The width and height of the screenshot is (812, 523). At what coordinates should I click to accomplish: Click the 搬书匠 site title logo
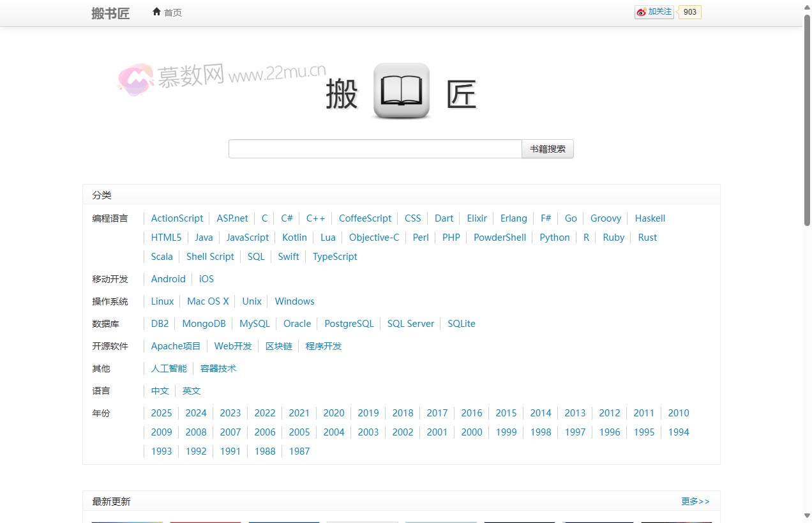(x=110, y=13)
